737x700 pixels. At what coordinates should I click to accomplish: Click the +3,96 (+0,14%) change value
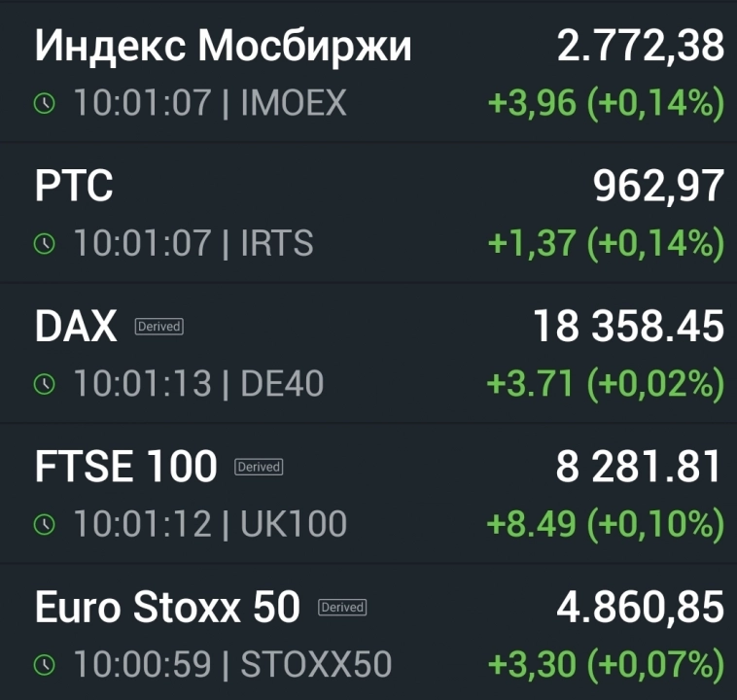606,103
